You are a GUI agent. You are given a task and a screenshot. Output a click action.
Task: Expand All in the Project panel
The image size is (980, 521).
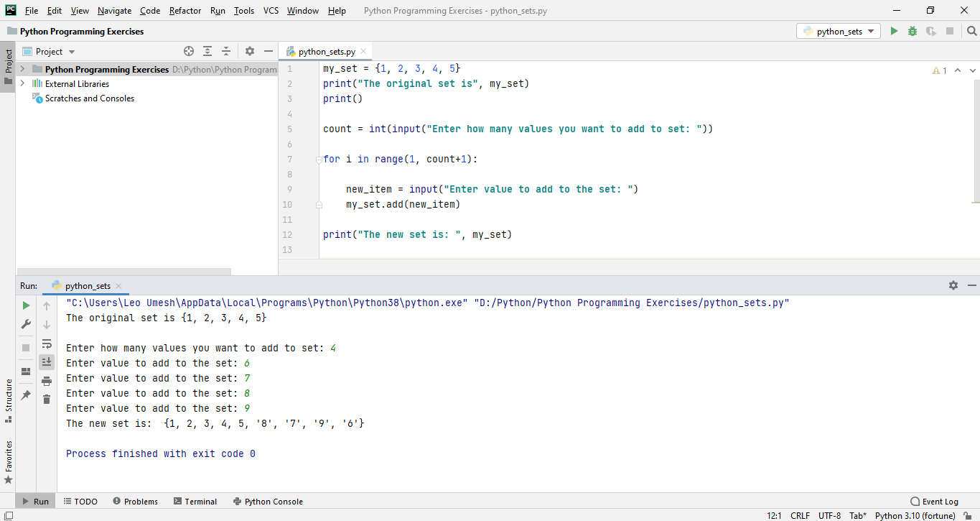point(207,51)
